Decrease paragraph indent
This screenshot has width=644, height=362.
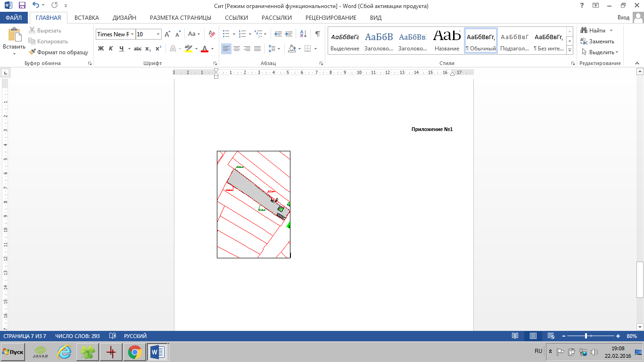[x=278, y=34]
